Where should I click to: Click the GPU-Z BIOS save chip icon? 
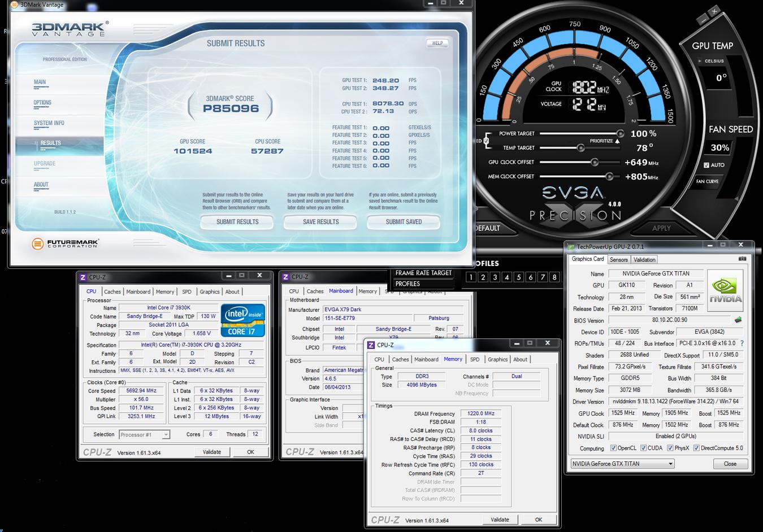(x=738, y=320)
